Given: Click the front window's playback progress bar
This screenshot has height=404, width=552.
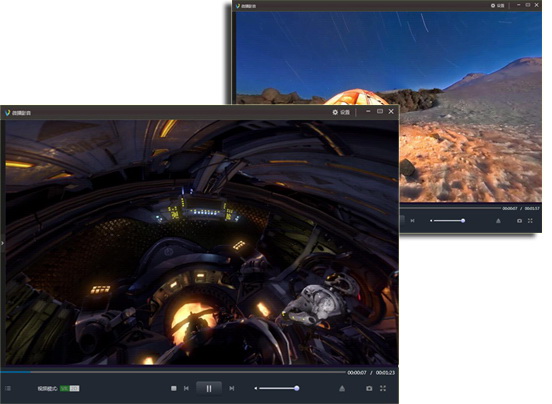Looking at the screenshot, I should [173, 372].
